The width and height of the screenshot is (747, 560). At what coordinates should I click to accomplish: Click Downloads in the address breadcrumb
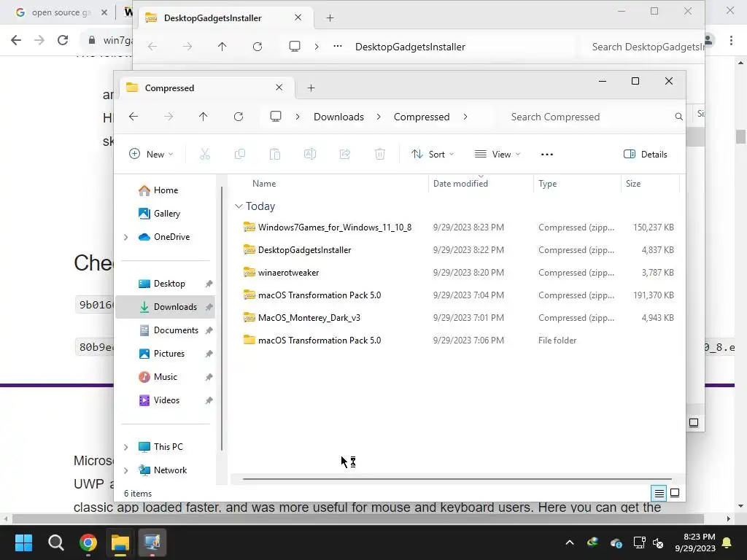click(338, 117)
